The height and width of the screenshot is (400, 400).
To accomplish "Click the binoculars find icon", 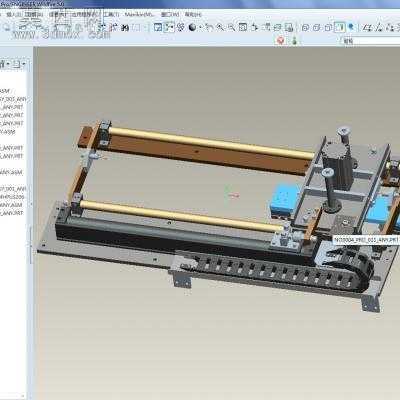I will pyautogui.click(x=125, y=28).
